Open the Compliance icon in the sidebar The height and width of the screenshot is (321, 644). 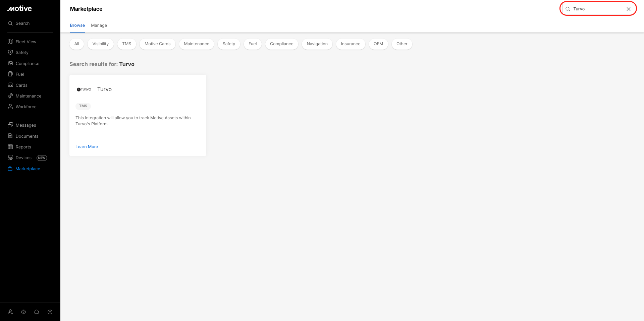[x=10, y=63]
